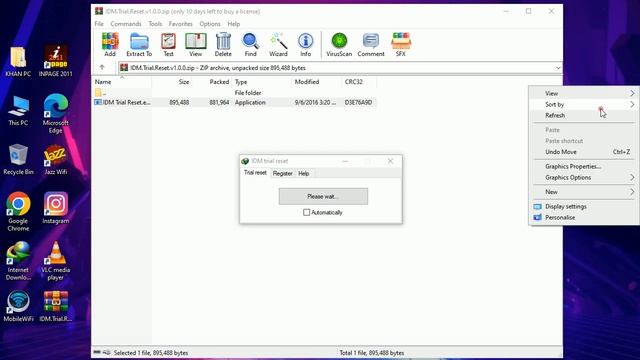The height and width of the screenshot is (360, 640).
Task: Select the This PC desktop icon
Action: [x=18, y=111]
